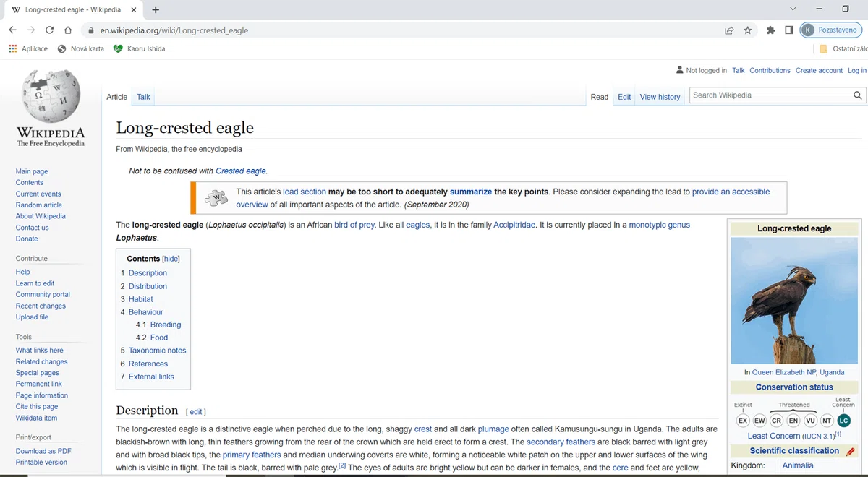
Task: Click the browser back arrow
Action: (12, 30)
